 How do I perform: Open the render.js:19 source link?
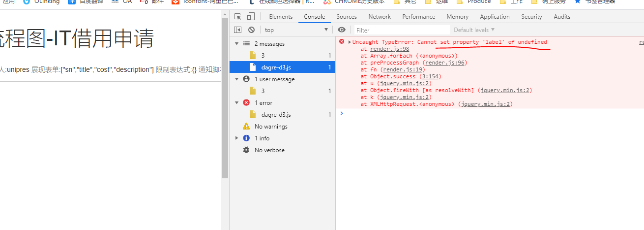[x=402, y=69]
